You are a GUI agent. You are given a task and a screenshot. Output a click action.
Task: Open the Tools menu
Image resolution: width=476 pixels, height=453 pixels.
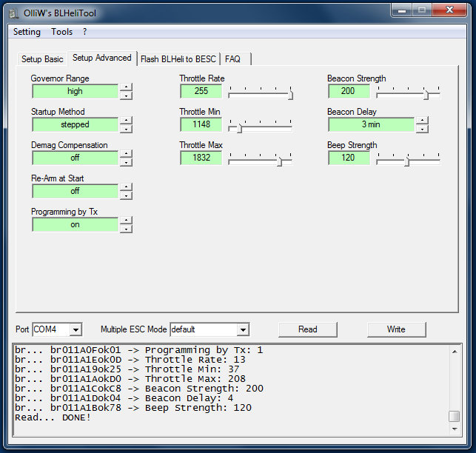(x=61, y=32)
